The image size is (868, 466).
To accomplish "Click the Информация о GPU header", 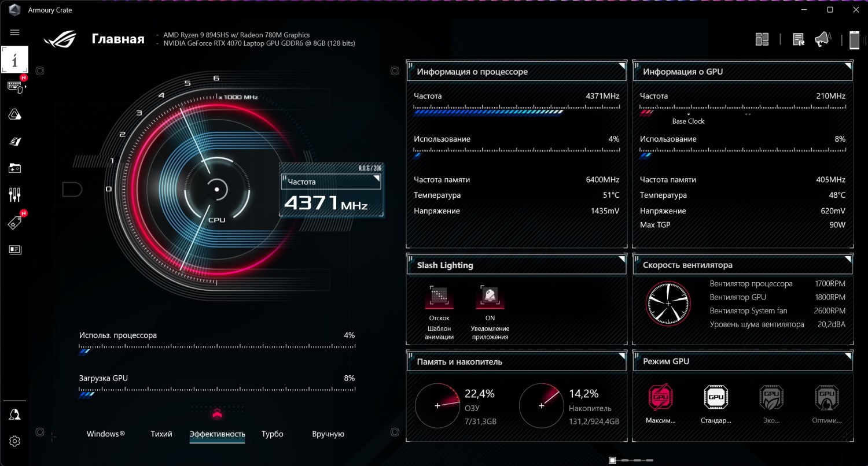I will [x=742, y=72].
